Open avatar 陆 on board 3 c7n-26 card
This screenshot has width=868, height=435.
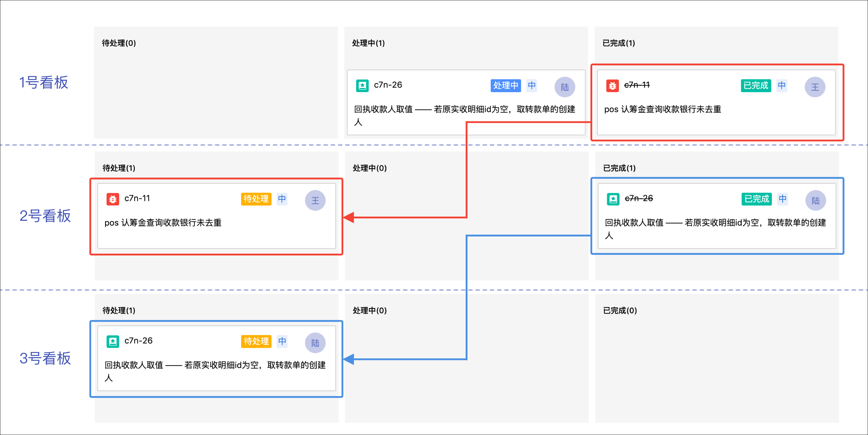tap(315, 343)
